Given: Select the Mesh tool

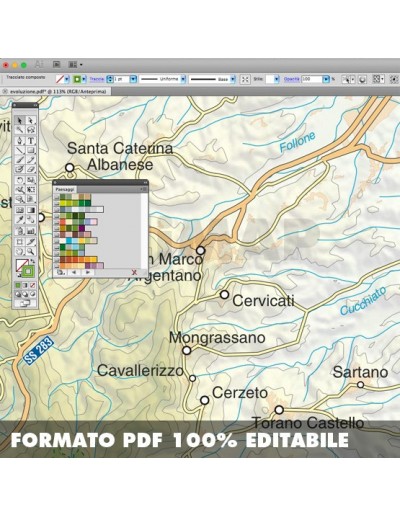Looking at the screenshot, I should pos(20,210).
